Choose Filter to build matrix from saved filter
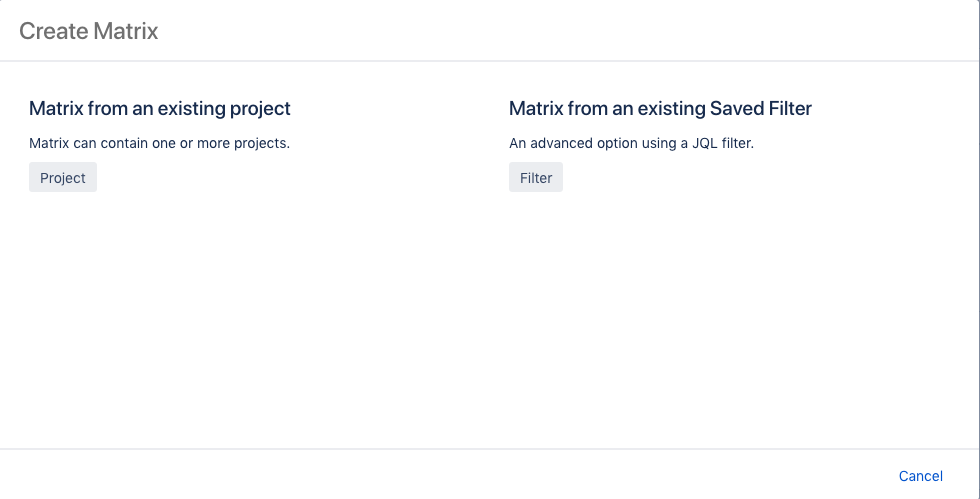980x499 pixels. tap(536, 178)
